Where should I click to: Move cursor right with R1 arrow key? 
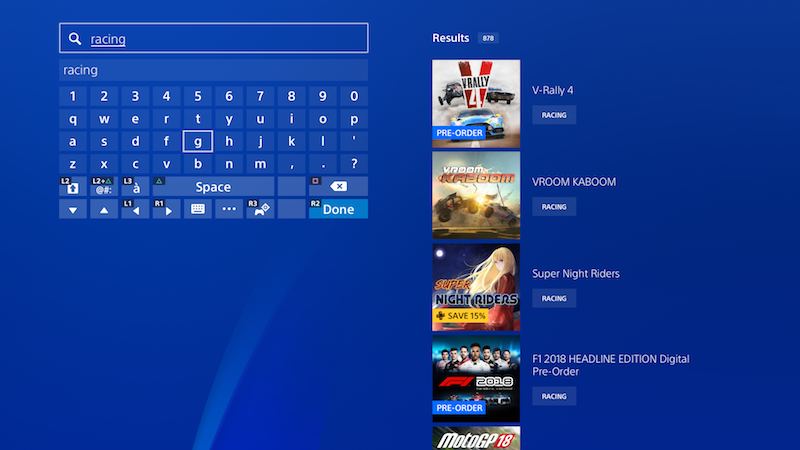pos(166,209)
